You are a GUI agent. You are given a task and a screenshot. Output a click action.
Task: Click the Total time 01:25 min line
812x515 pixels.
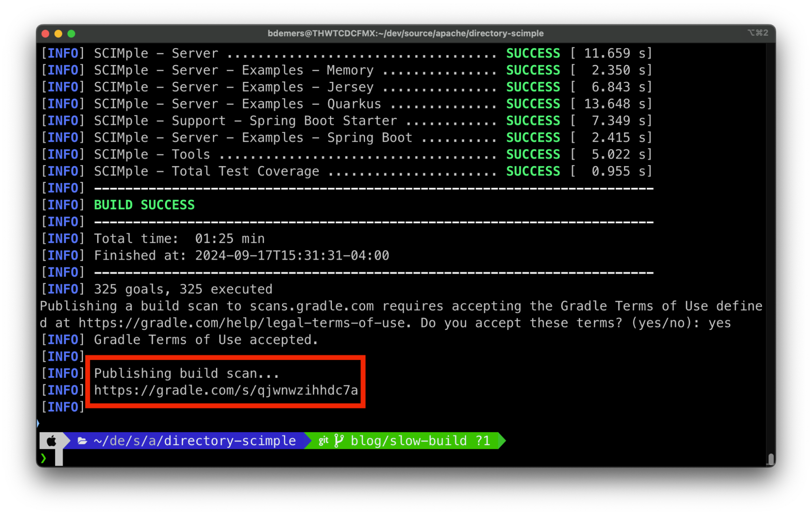click(x=179, y=238)
